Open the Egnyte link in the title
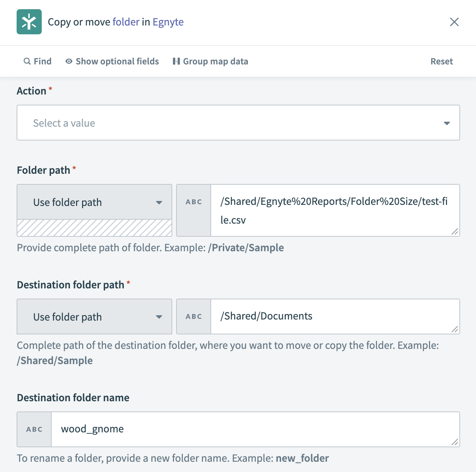The image size is (476, 472). [x=168, y=22]
